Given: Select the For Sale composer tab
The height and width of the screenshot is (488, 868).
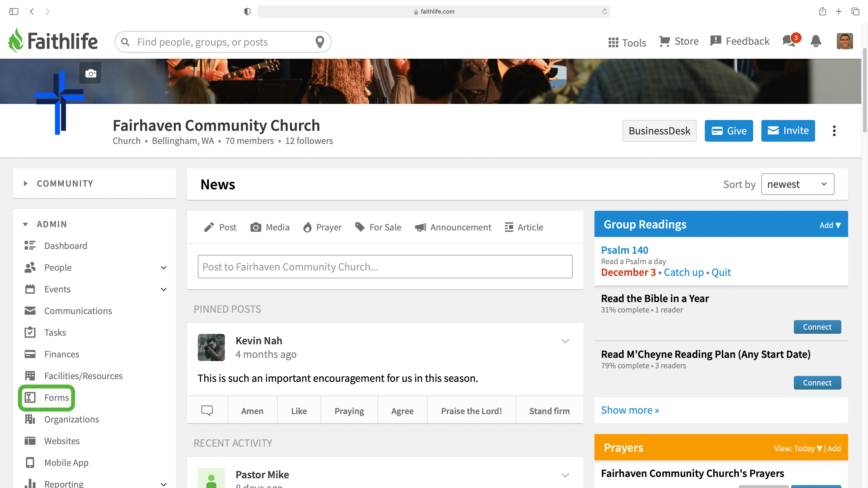Looking at the screenshot, I should [378, 227].
